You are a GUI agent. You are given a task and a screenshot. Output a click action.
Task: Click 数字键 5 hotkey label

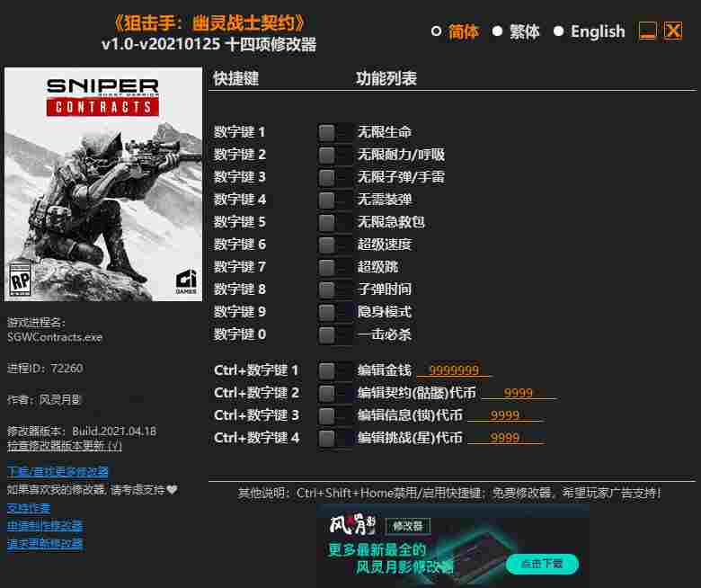click(240, 222)
